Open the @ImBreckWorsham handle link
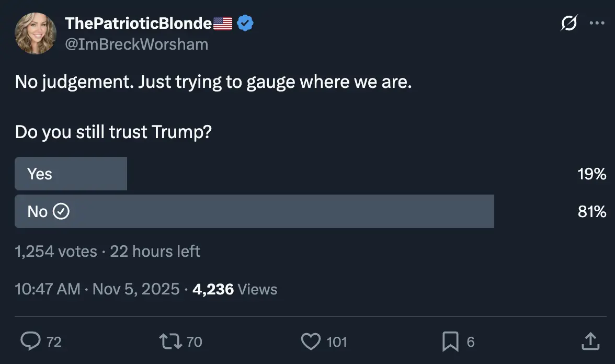This screenshot has width=615, height=364. 136,45
